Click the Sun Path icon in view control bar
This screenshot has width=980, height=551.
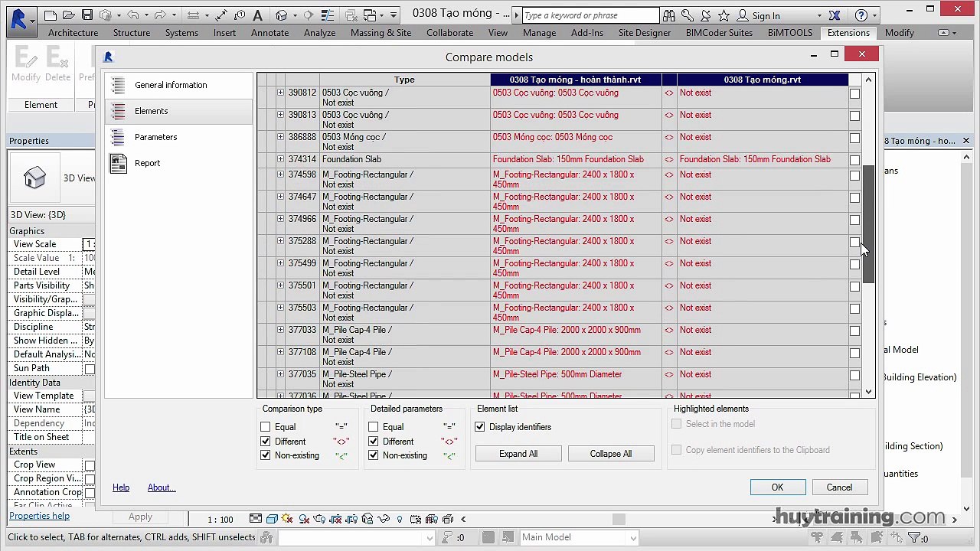click(x=288, y=520)
